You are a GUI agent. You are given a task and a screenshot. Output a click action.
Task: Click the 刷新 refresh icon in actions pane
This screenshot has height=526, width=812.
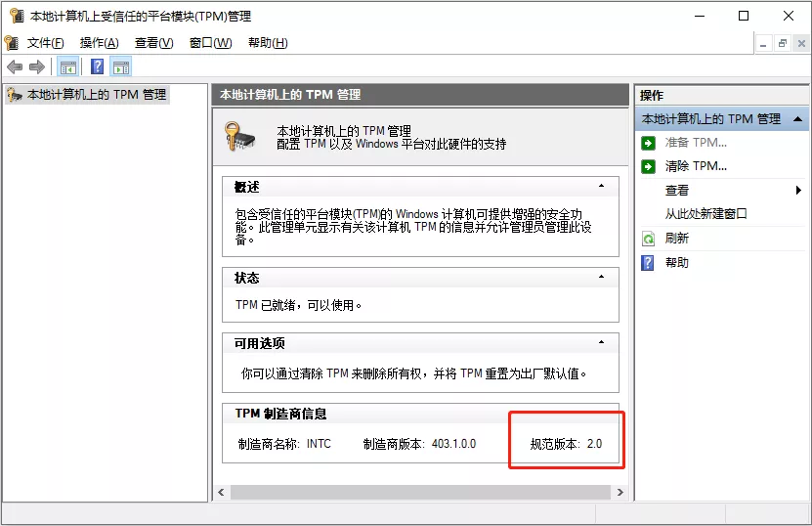648,239
